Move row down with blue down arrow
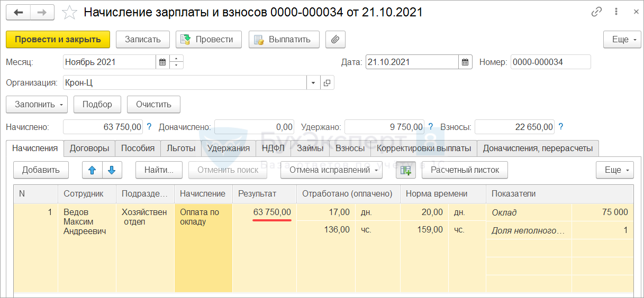 click(112, 170)
